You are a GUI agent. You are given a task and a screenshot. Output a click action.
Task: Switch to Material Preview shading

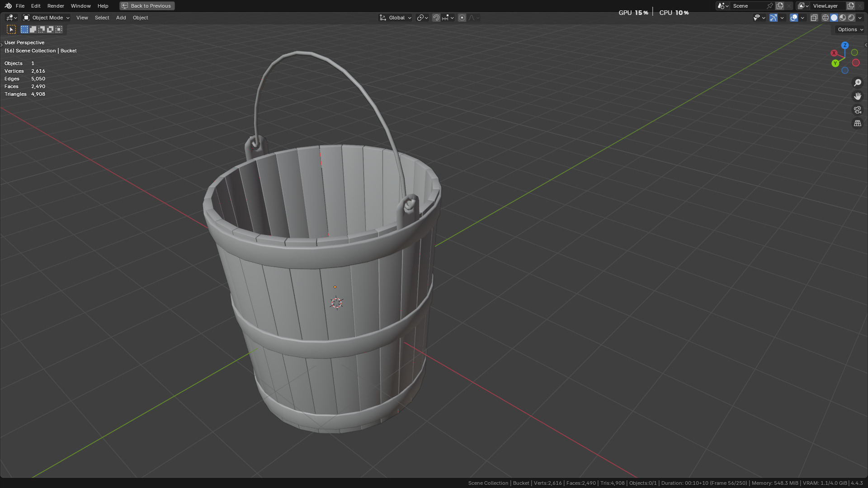click(843, 18)
